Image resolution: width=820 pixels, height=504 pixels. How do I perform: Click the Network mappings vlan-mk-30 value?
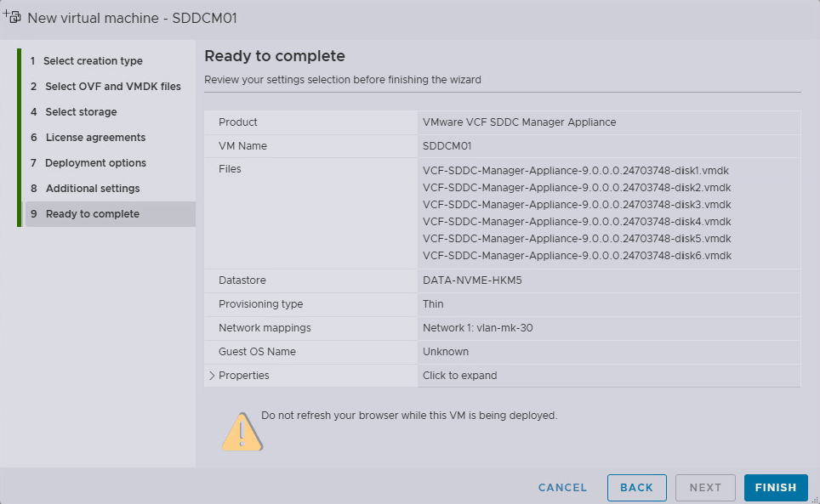pyautogui.click(x=477, y=328)
